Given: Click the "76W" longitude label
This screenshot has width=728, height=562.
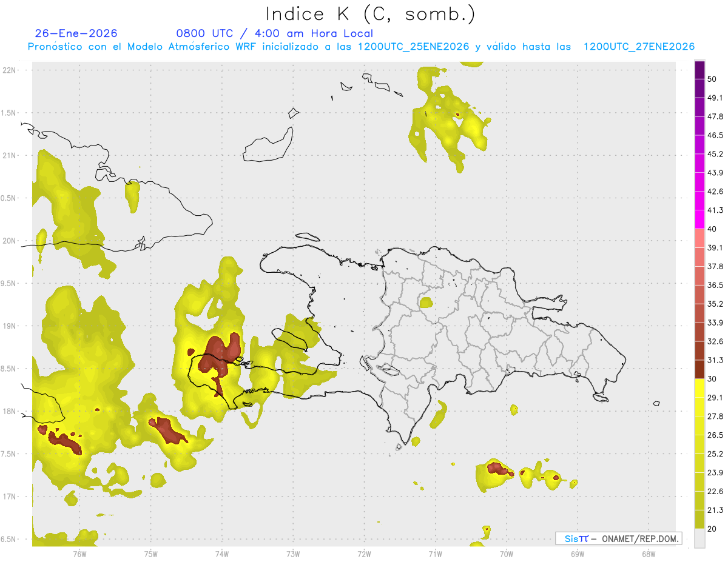Looking at the screenshot, I should 79,554.
